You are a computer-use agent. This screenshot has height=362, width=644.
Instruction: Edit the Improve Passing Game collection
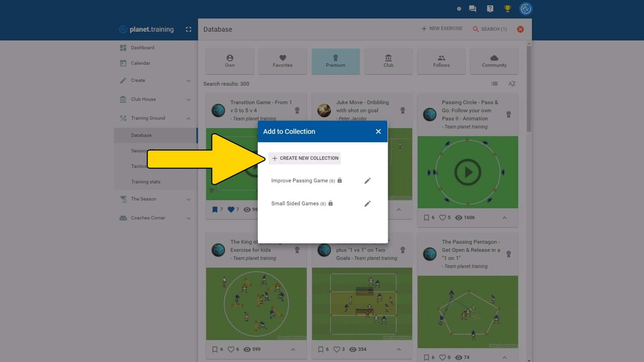click(367, 181)
